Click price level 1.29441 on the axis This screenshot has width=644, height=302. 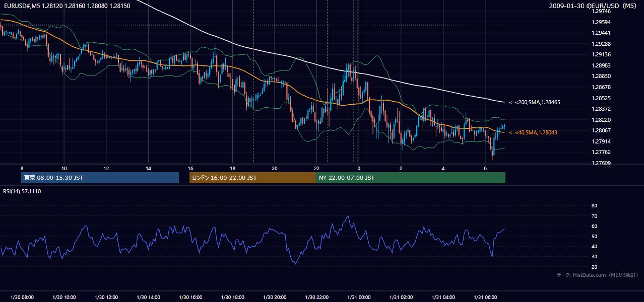tap(602, 33)
